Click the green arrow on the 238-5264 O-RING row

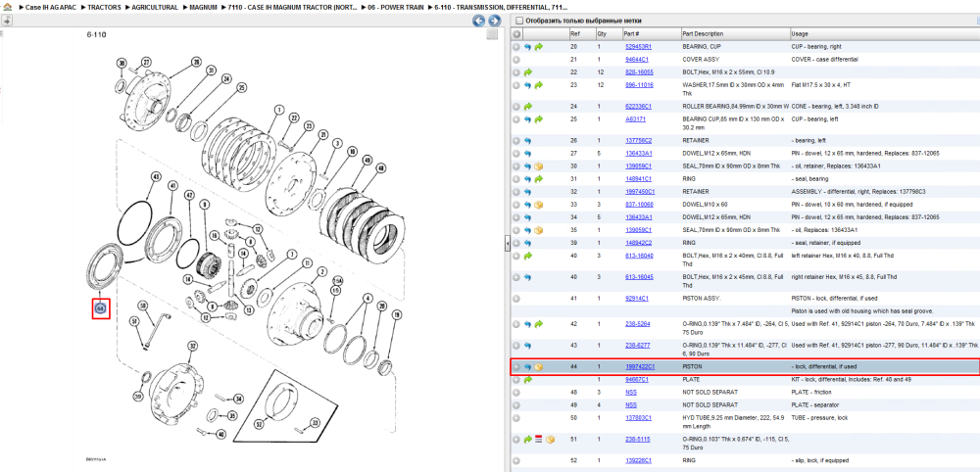click(539, 324)
